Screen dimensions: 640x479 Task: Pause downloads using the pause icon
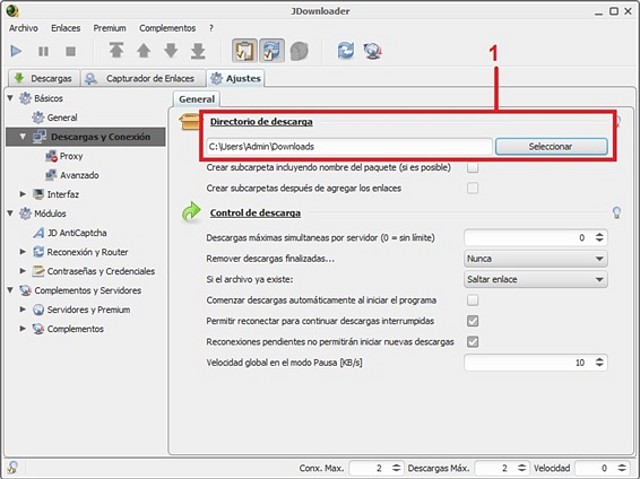click(x=43, y=51)
